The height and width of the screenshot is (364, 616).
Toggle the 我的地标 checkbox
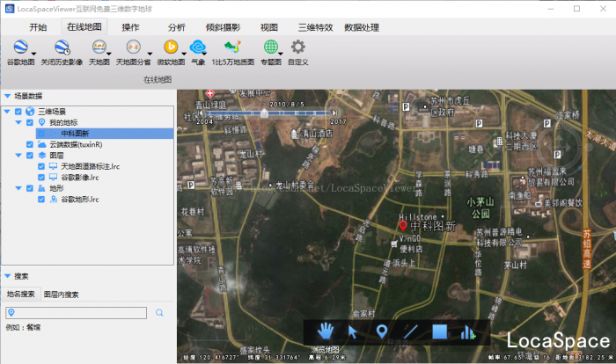[29, 122]
